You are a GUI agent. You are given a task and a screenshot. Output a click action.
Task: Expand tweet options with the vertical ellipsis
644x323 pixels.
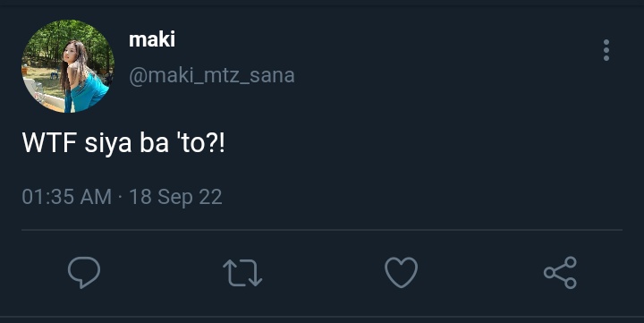[x=606, y=50]
